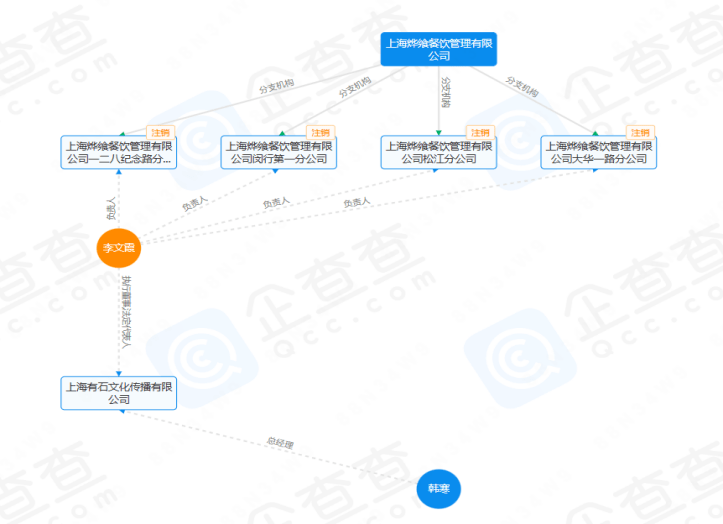Click 分支机构 label on edge to 闵行第一分公司
Image resolution: width=723 pixels, height=524 pixels.
pos(355,87)
